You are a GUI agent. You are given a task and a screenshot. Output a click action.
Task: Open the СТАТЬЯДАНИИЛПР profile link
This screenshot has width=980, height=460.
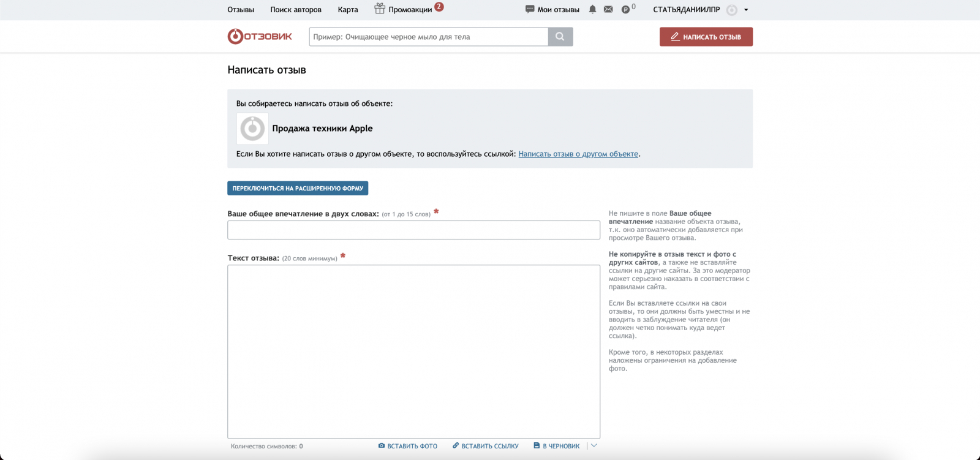(x=687, y=10)
